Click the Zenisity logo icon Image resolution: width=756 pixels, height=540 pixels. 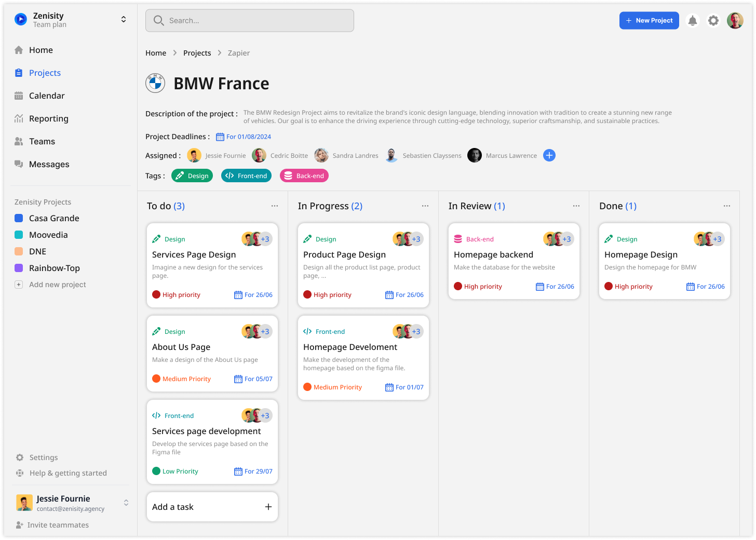21,20
